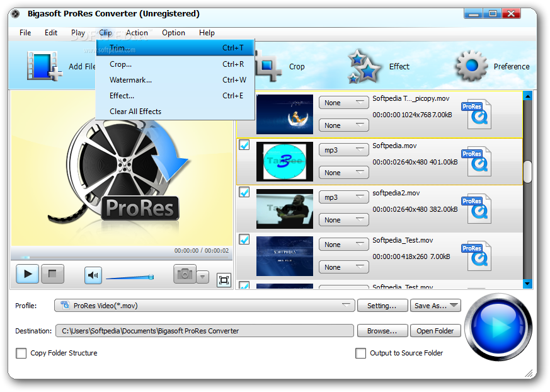Choose Effect... menu entry
The width and height of the screenshot is (550, 392).
[175, 95]
